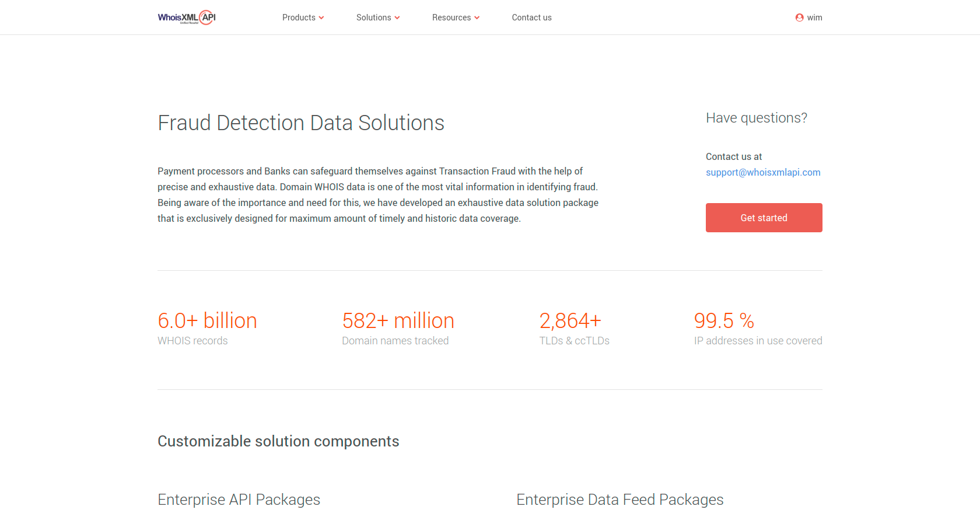980x520 pixels.
Task: Expand the Resources dropdown chevron
Action: [x=477, y=18]
